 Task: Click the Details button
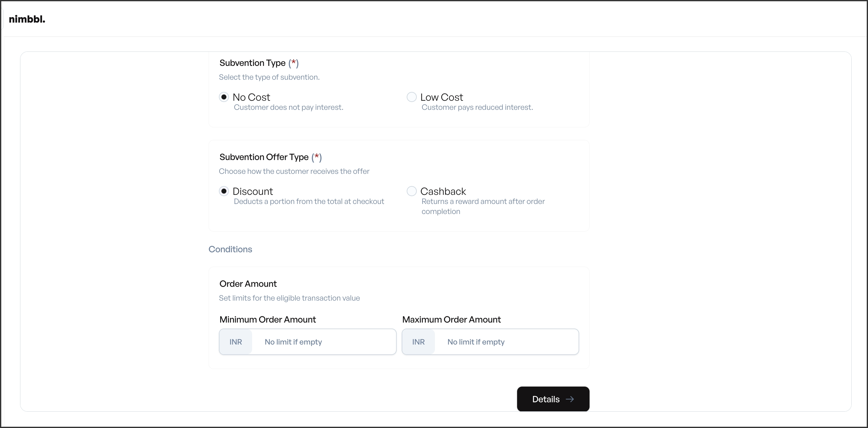coord(553,399)
